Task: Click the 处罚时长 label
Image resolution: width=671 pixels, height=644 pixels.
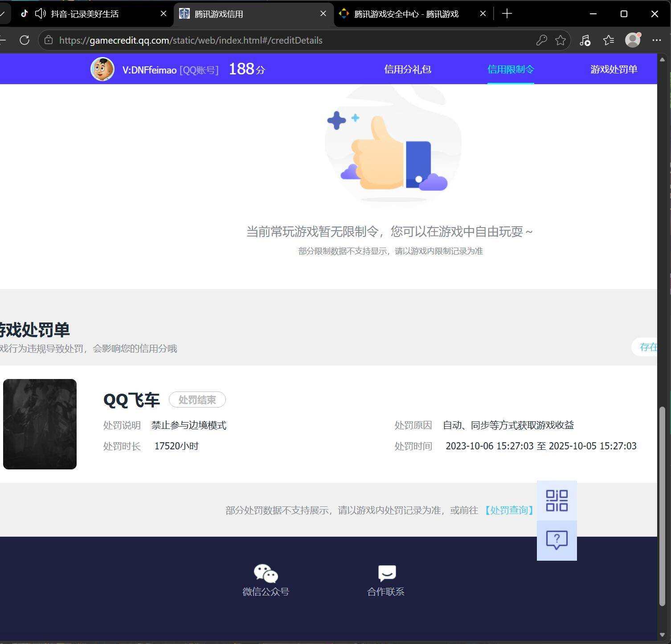Action: 122,446
